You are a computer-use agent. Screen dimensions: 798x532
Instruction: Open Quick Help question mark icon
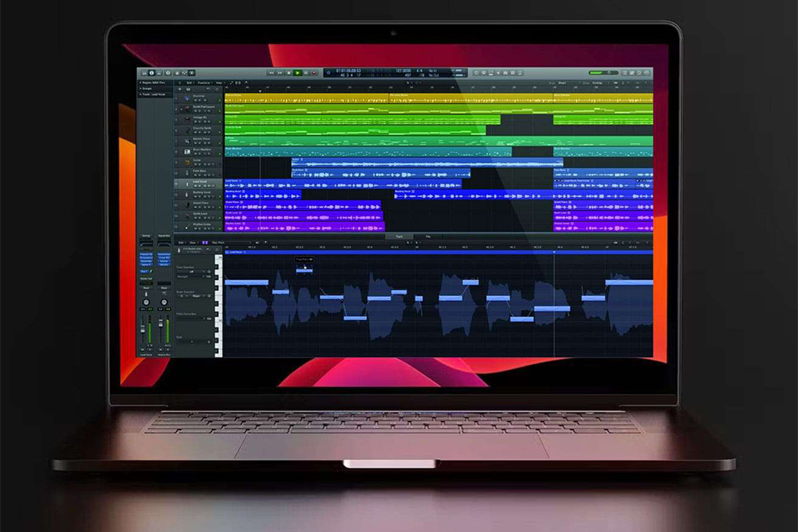[x=168, y=73]
